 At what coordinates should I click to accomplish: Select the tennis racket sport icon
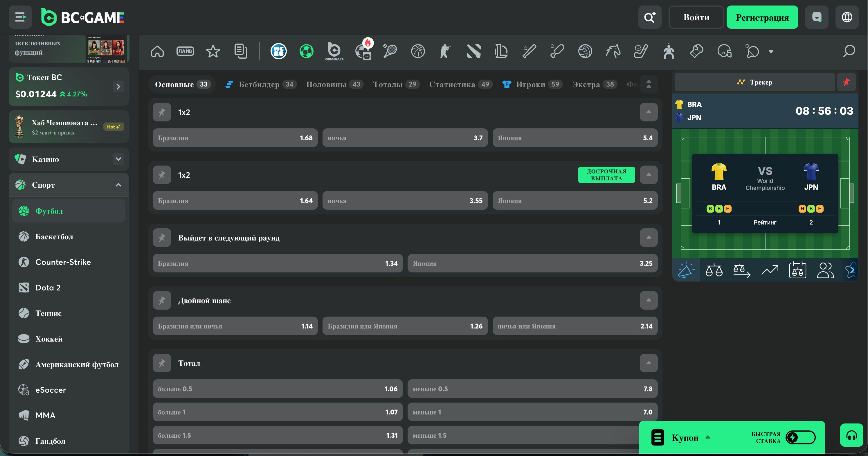390,51
